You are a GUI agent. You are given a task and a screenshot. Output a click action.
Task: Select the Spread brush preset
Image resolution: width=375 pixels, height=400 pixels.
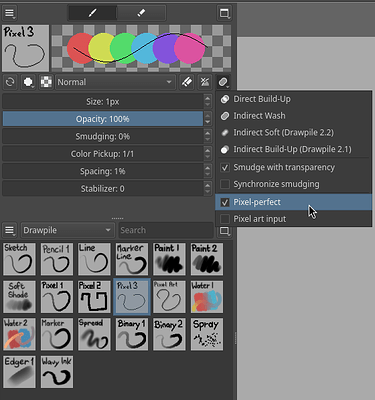[94, 334]
